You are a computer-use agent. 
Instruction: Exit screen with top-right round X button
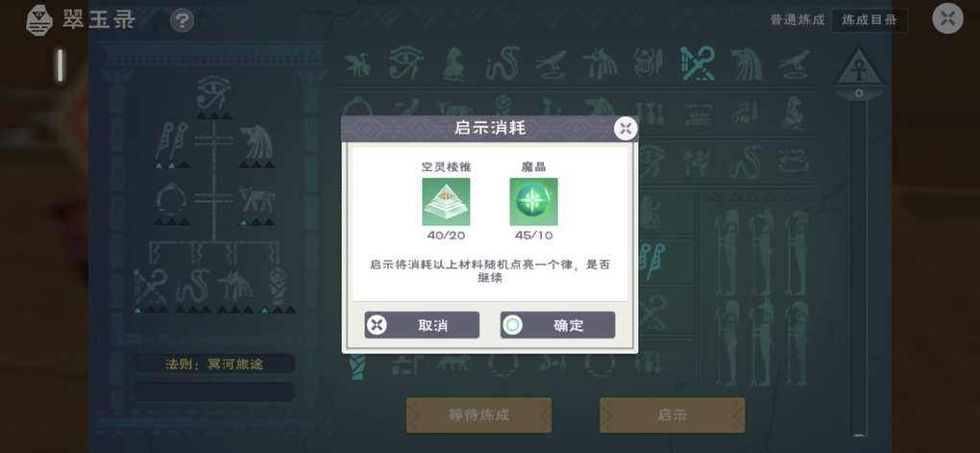947,18
